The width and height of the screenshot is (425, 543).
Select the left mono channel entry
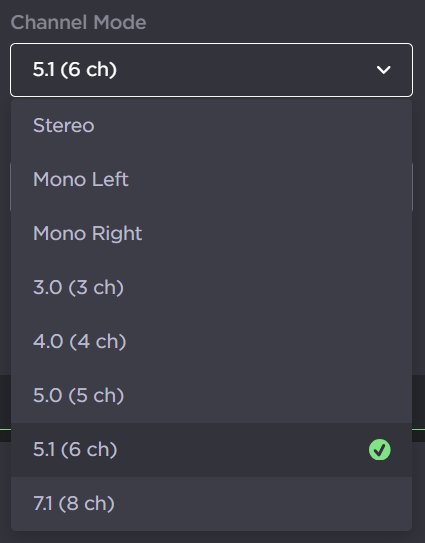tap(211, 179)
